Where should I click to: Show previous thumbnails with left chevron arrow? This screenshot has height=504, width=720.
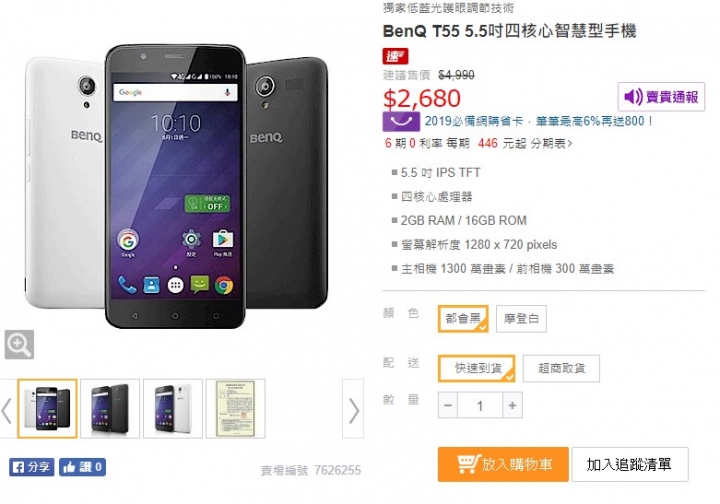(x=6, y=410)
